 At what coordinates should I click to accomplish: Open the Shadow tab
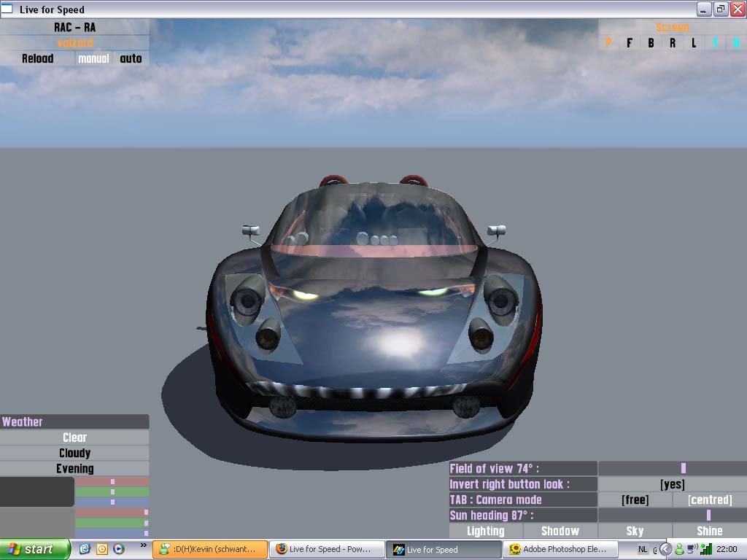560,531
